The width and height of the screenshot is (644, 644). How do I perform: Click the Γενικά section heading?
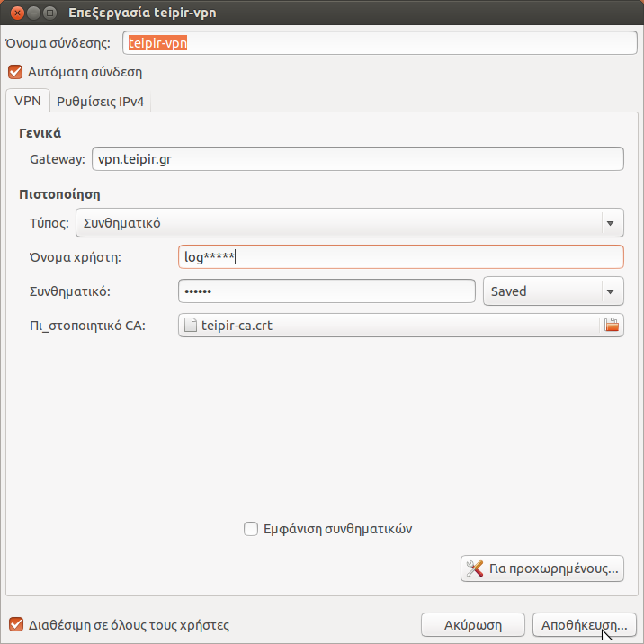click(40, 133)
